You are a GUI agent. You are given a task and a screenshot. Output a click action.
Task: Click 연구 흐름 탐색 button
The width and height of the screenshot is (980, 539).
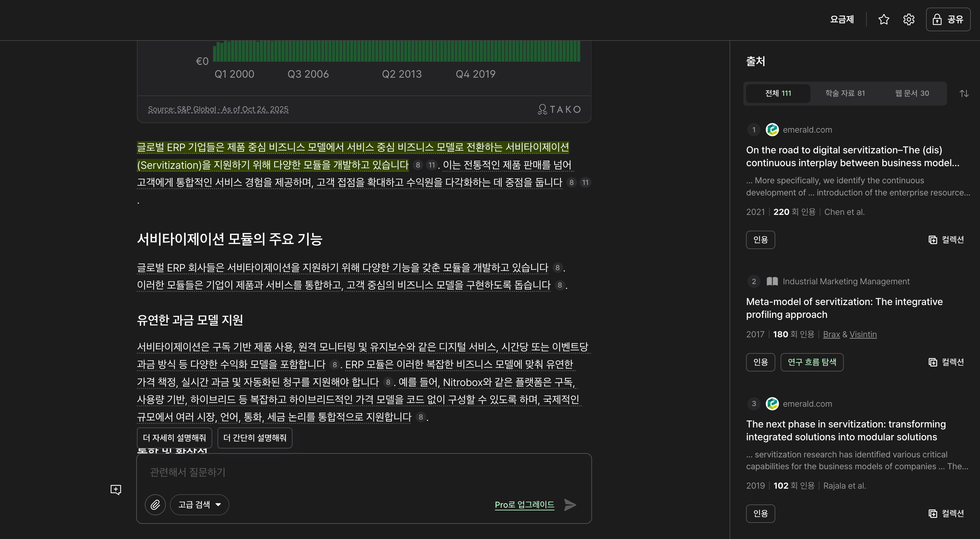(812, 362)
